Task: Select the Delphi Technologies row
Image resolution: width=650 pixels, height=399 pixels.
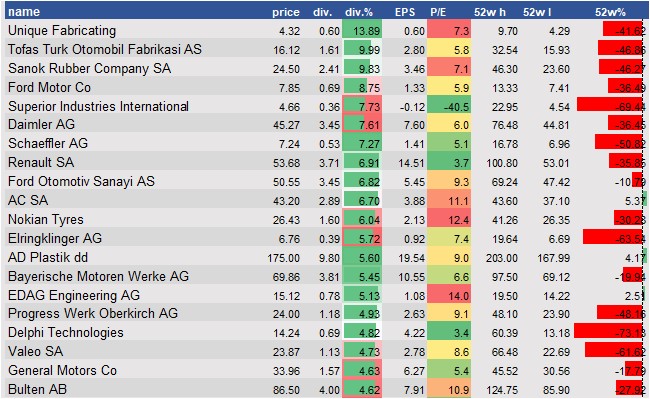Action: (325, 332)
